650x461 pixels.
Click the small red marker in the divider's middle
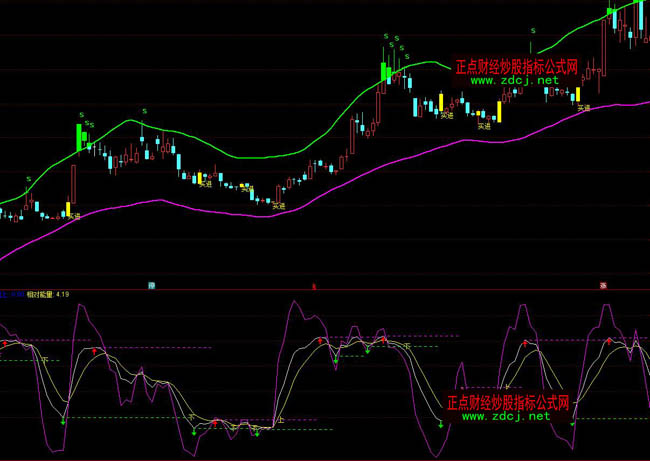[x=314, y=286]
